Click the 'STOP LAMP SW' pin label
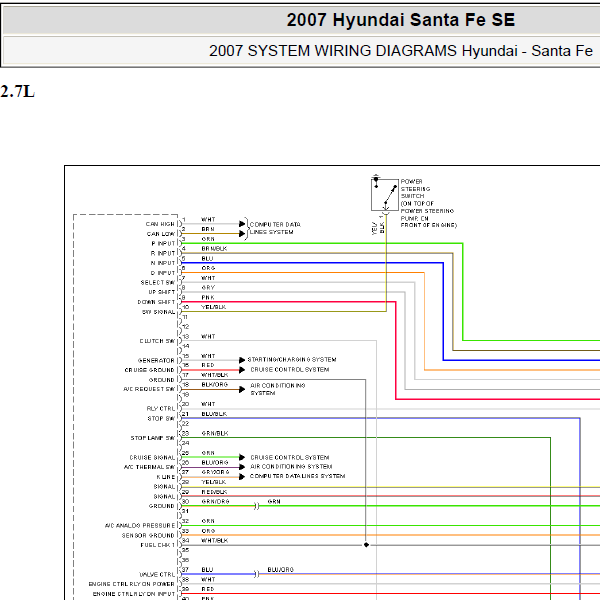Viewport: 600px width, 600px height. [153, 438]
